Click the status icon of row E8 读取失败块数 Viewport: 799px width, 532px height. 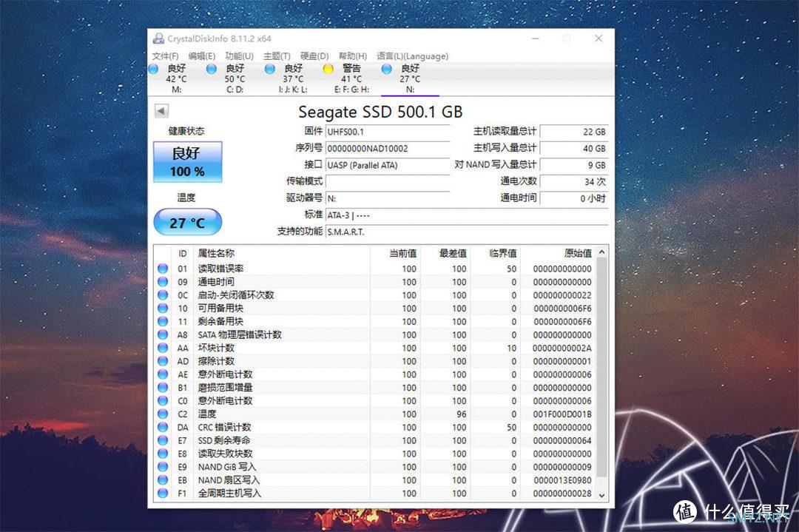[163, 454]
